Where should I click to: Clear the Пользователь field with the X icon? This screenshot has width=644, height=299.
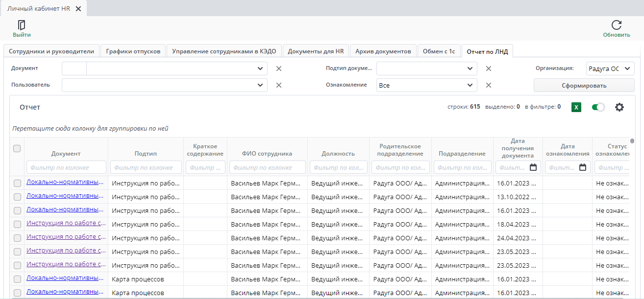coord(279,85)
